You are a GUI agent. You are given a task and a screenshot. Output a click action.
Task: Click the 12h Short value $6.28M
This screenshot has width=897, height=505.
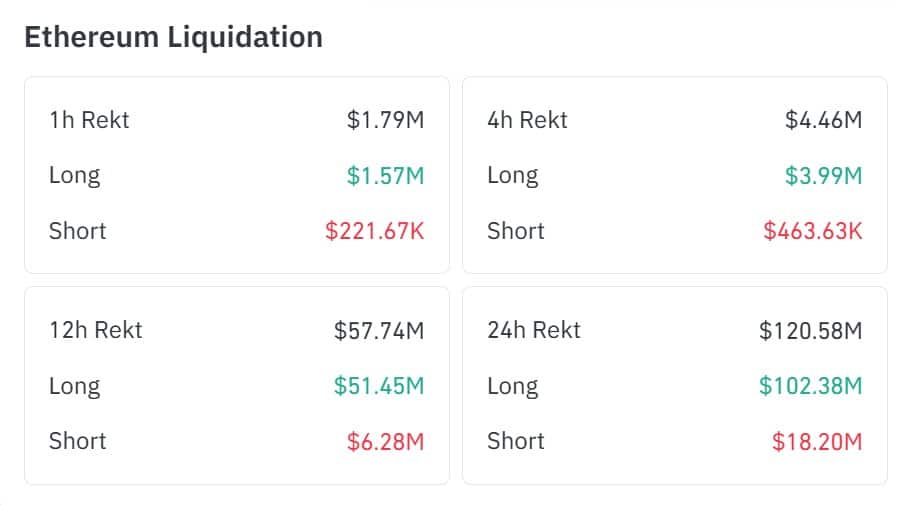[385, 441]
